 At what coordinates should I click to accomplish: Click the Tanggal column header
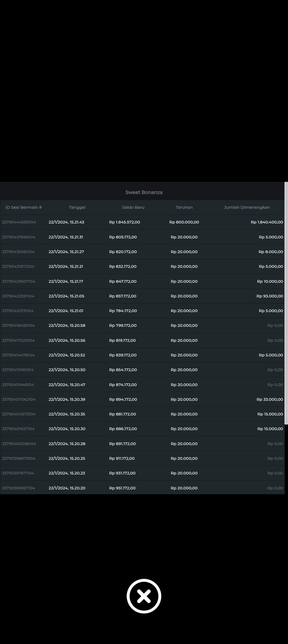[x=77, y=207]
